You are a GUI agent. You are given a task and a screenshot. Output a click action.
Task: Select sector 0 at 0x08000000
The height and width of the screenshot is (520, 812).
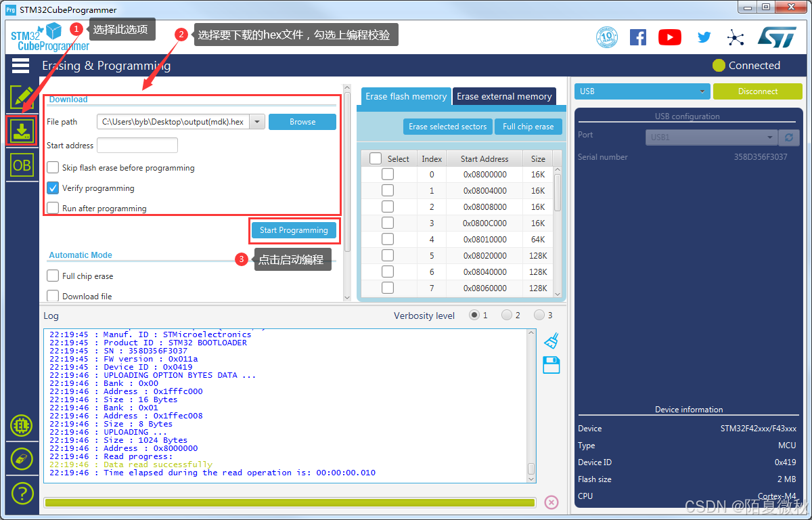[388, 174]
